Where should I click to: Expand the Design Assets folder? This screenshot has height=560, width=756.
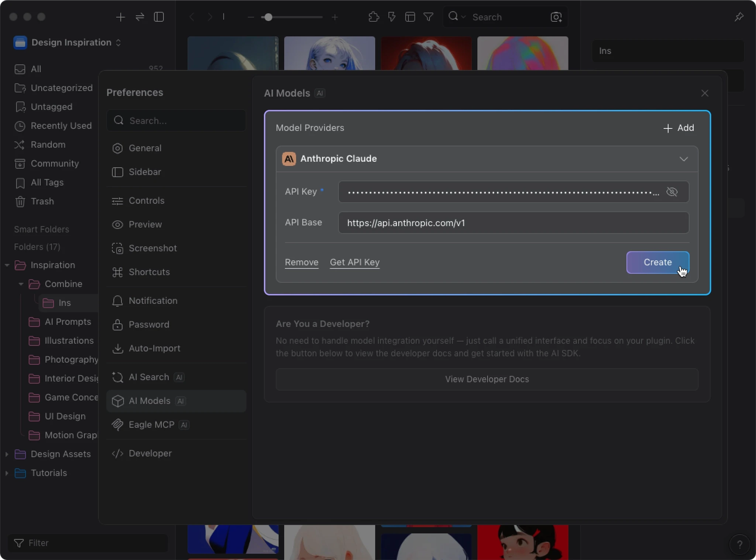coord(7,454)
